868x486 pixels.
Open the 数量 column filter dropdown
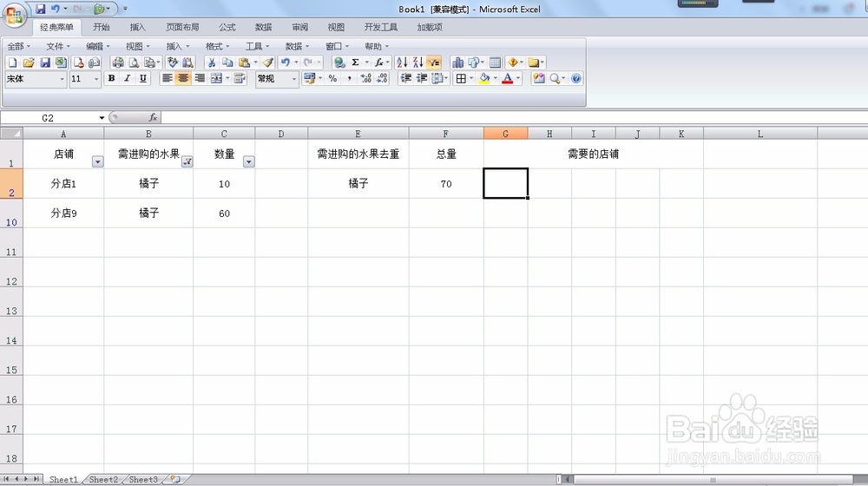[x=248, y=161]
